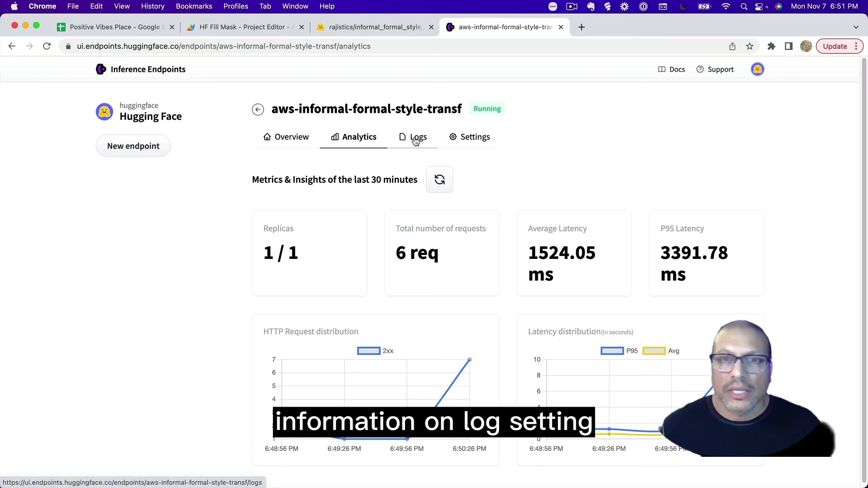Click the 1524.05 ms average latency value
Screen dimensions: 868x488
(x=561, y=263)
